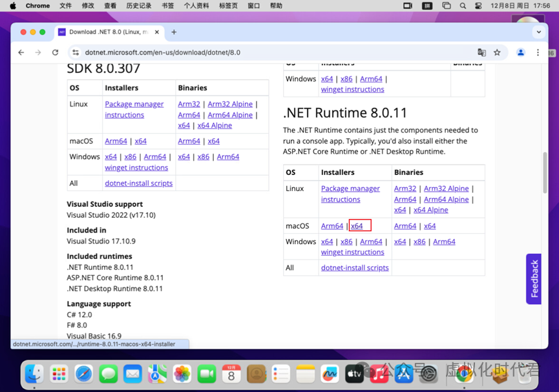559x392 pixels.
Task: Open Mail from the dock
Action: pyautogui.click(x=132, y=374)
